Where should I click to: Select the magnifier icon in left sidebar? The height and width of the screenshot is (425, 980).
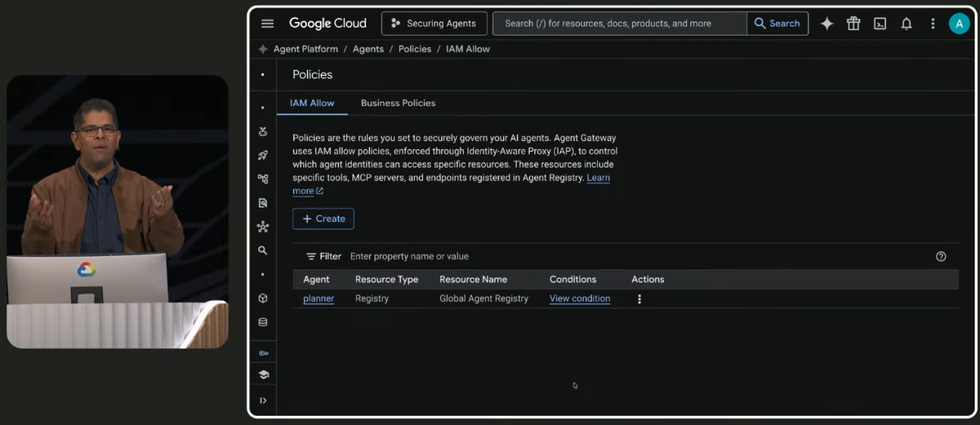coord(263,250)
